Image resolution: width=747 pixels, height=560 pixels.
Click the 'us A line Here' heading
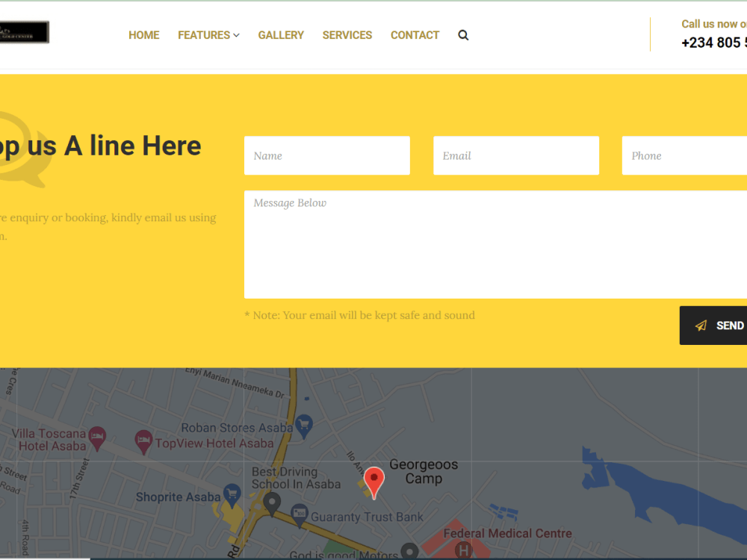(x=114, y=146)
